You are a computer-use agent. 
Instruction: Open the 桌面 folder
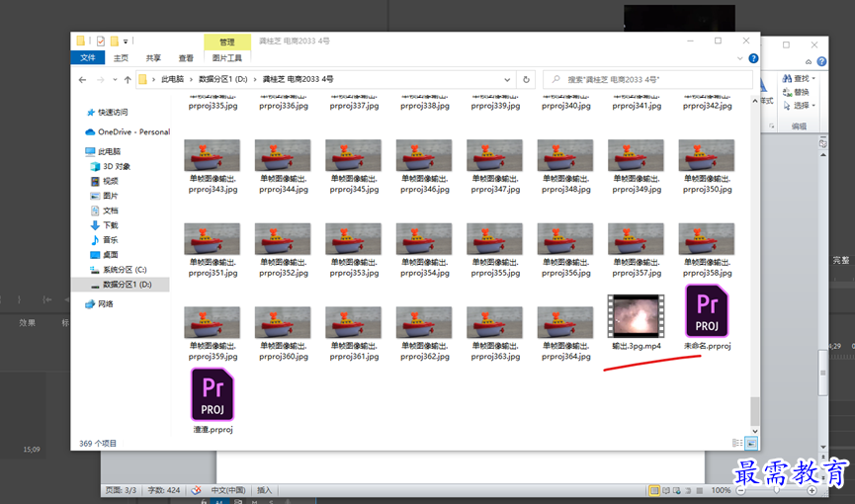tap(111, 255)
